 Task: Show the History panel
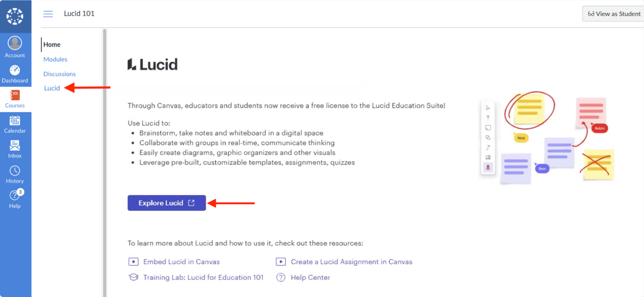coord(15,174)
